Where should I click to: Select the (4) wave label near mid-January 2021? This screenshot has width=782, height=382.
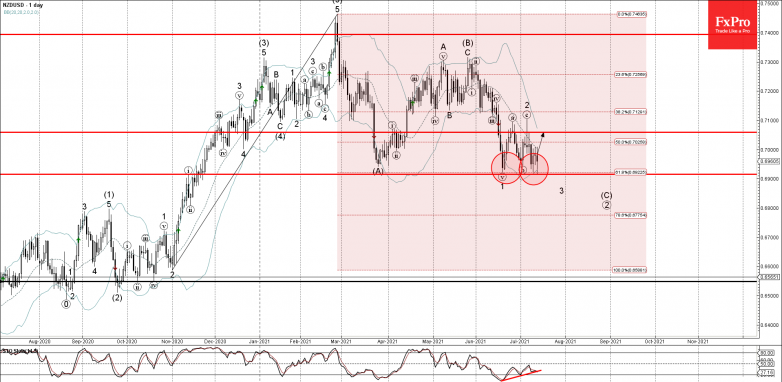point(280,136)
